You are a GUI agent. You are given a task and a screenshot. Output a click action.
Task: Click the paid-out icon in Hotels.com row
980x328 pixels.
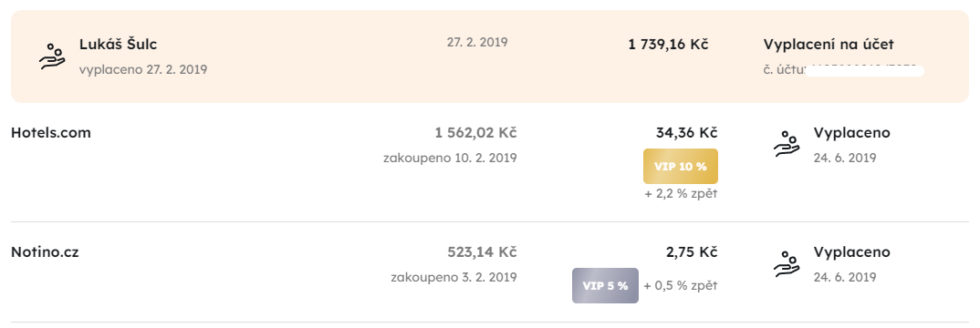[x=787, y=143]
